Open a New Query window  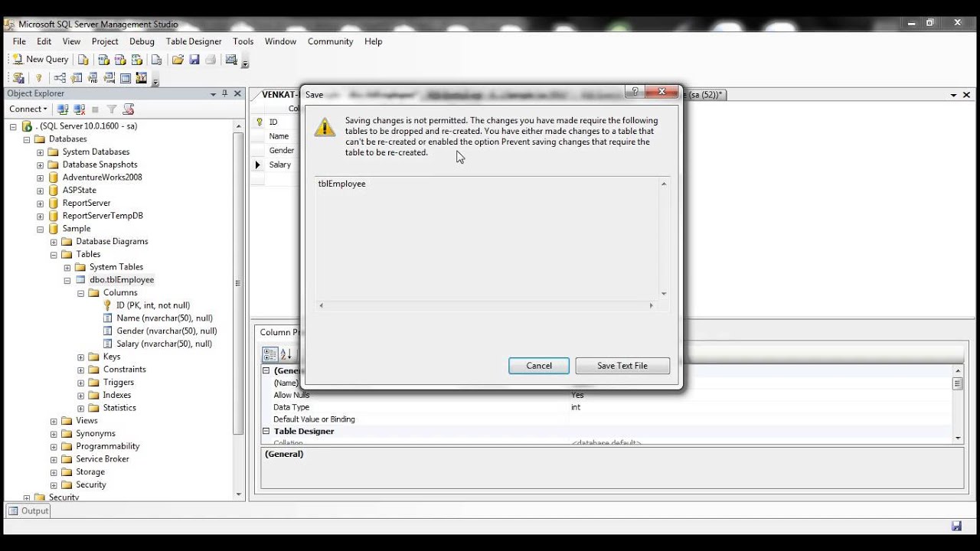40,59
